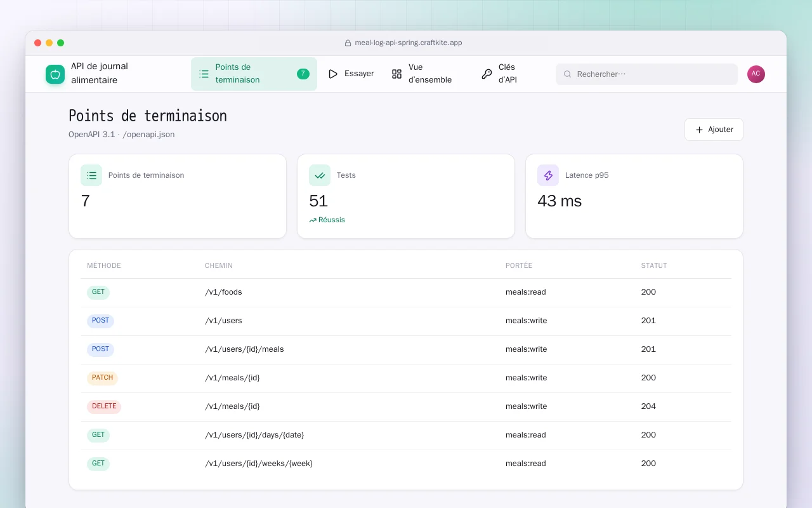The image size is (812, 508).
Task: Click the OpenAPI 3.1 · /openapi.json subtitle
Action: click(x=122, y=135)
